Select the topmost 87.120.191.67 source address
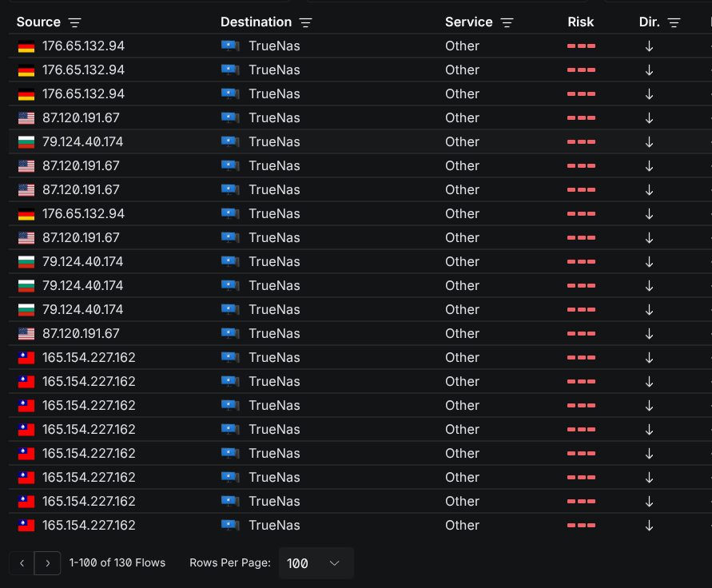The image size is (712, 588). [81, 118]
